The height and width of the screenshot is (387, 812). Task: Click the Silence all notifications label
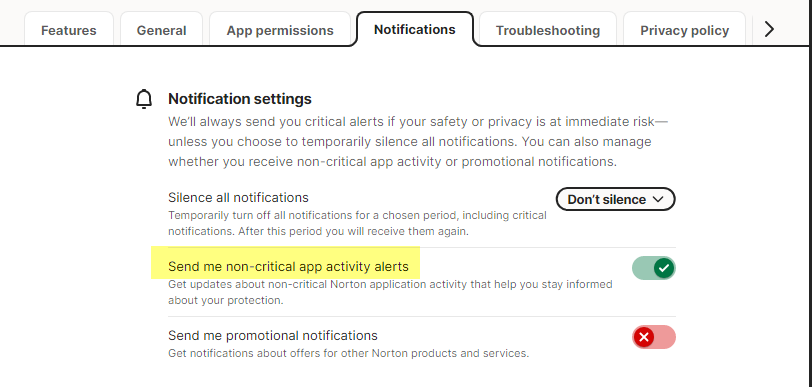(x=238, y=197)
